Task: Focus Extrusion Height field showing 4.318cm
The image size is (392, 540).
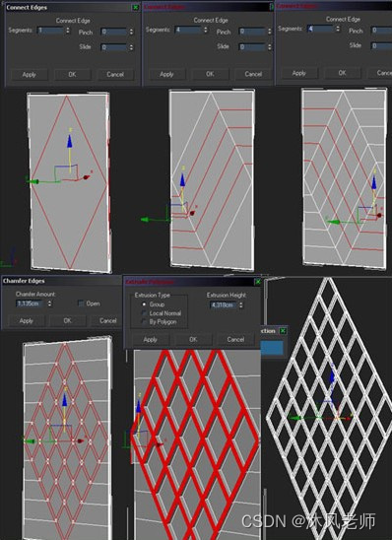Action: pyautogui.click(x=224, y=304)
